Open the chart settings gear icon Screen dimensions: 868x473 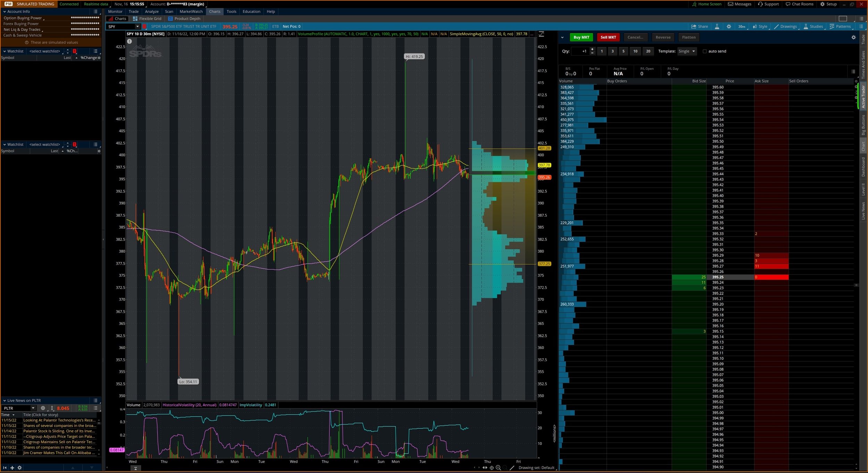[729, 26]
